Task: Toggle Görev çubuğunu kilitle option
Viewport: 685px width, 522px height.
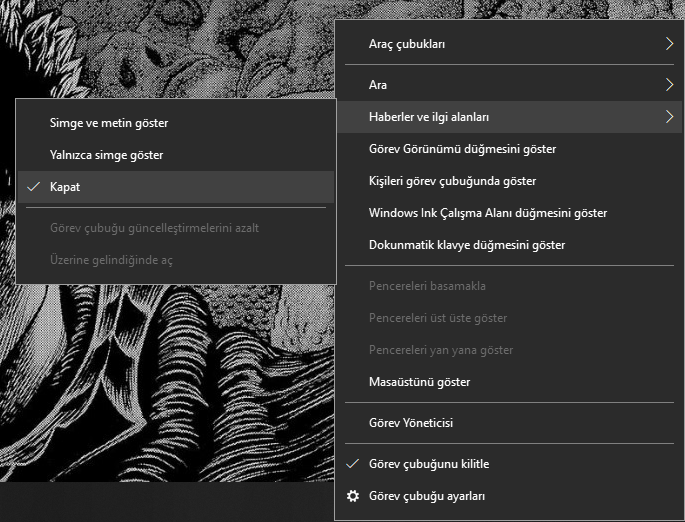Action: click(x=509, y=464)
